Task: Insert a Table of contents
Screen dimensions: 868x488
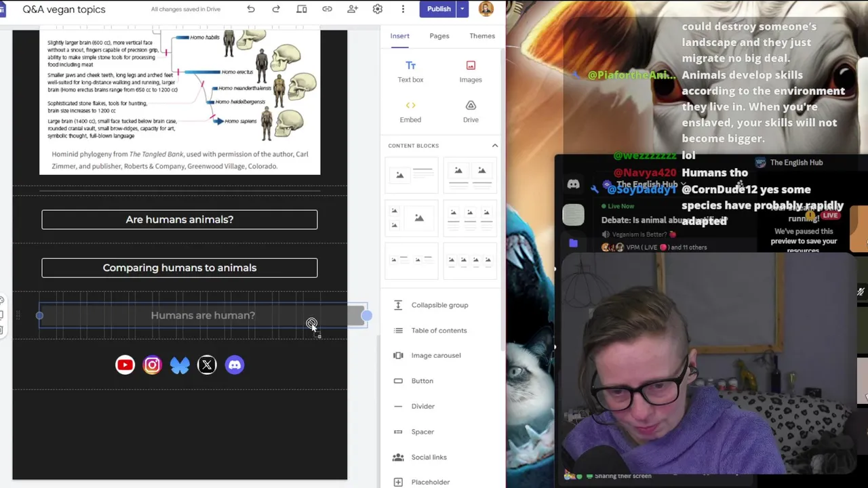Action: click(439, 330)
